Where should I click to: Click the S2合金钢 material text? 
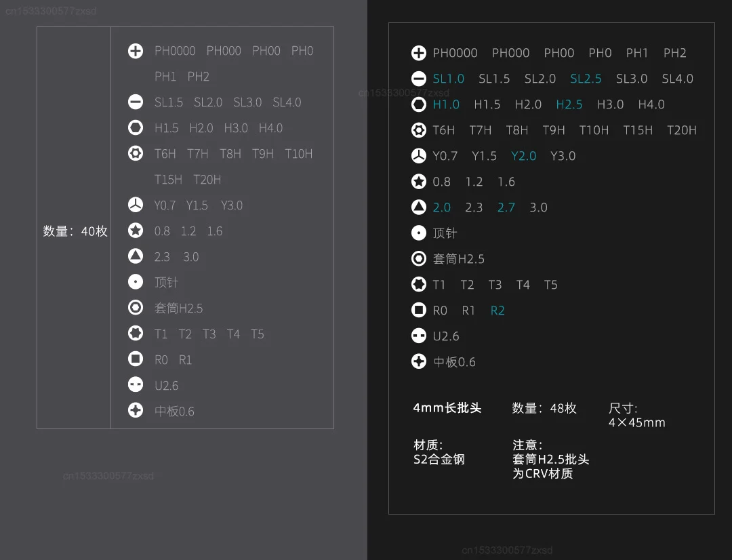[x=439, y=460]
